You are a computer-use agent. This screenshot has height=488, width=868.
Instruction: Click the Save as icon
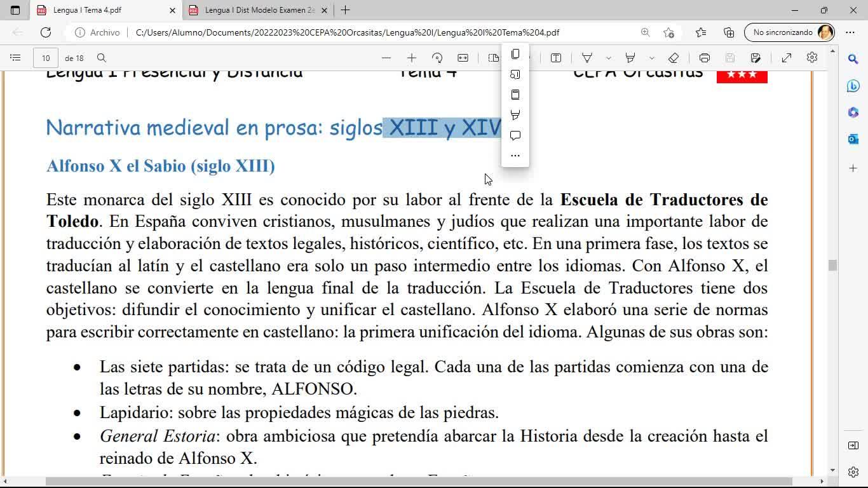[x=756, y=58]
